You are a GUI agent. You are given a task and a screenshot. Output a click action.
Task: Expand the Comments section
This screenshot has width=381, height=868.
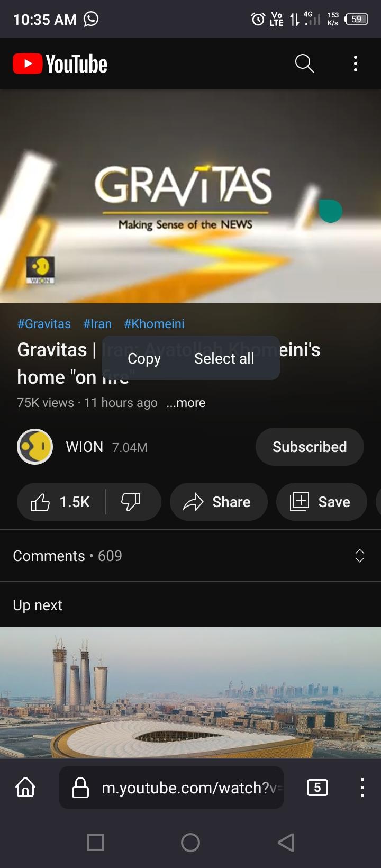pos(190,556)
